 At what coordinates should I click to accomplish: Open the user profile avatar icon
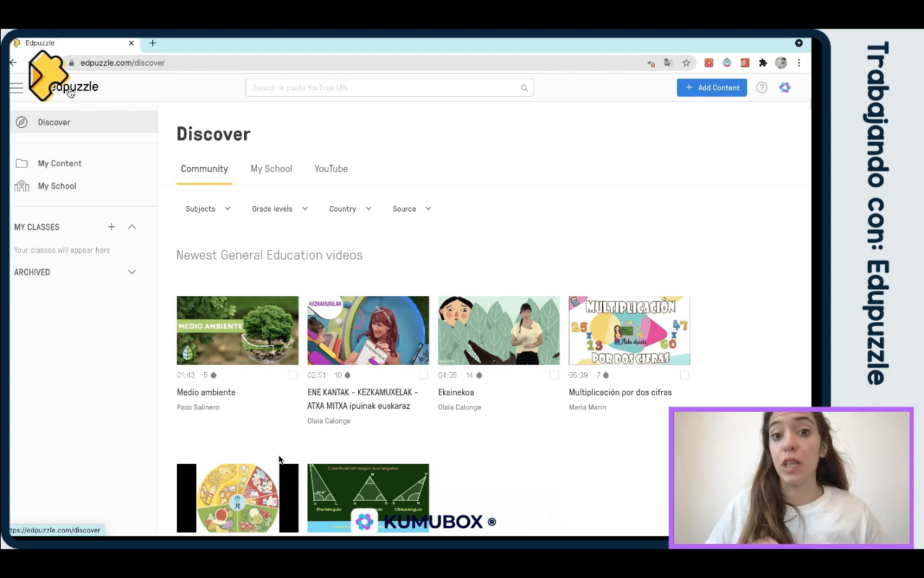(x=784, y=88)
